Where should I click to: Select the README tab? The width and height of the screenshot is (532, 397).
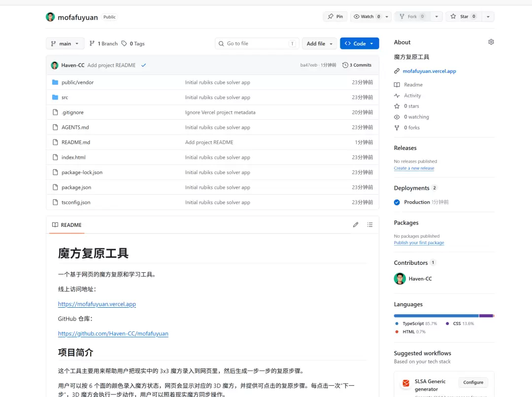67,225
